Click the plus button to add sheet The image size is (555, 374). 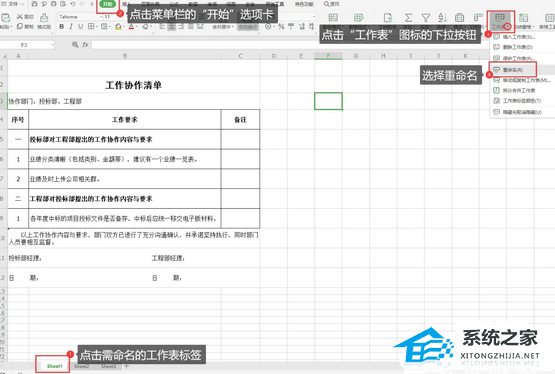(x=127, y=366)
